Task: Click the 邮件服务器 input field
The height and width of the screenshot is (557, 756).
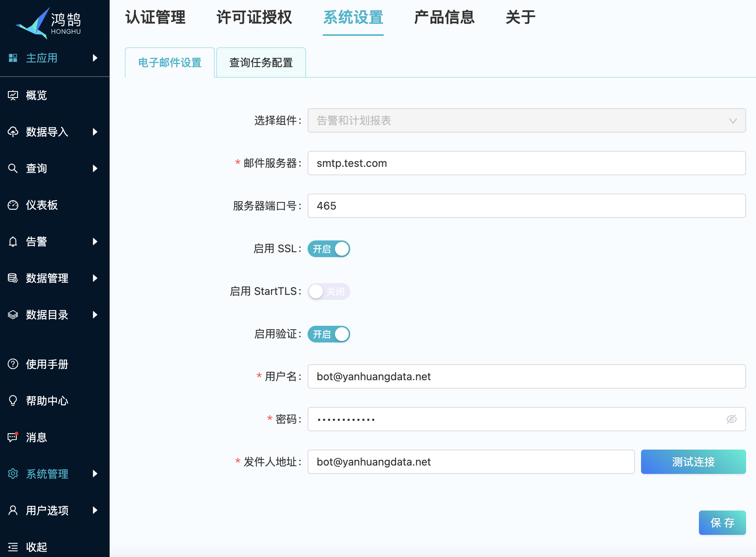Action: pyautogui.click(x=526, y=163)
